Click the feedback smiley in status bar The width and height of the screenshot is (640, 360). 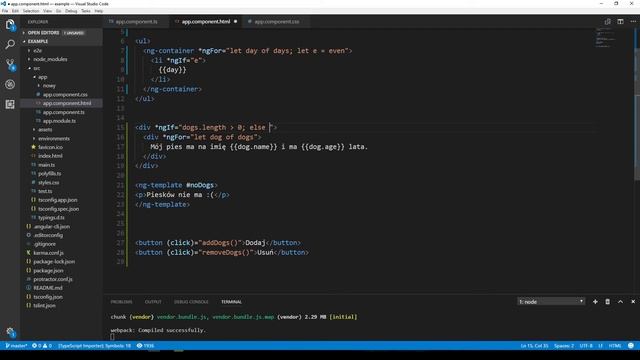[x=631, y=346]
